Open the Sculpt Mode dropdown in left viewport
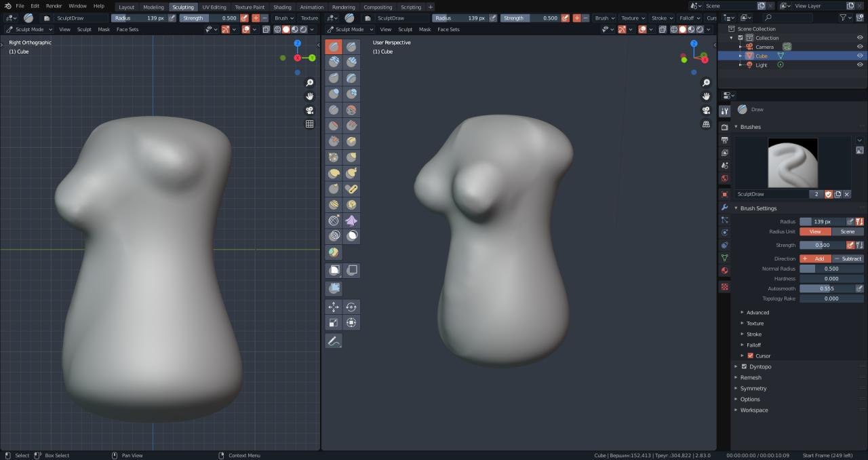The height and width of the screenshot is (460, 868). click(28, 29)
